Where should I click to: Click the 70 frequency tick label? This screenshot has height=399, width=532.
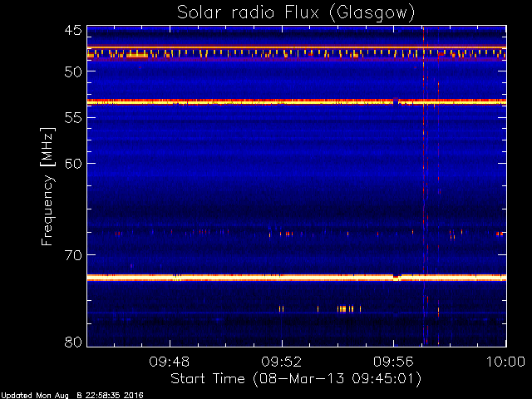pos(73,255)
